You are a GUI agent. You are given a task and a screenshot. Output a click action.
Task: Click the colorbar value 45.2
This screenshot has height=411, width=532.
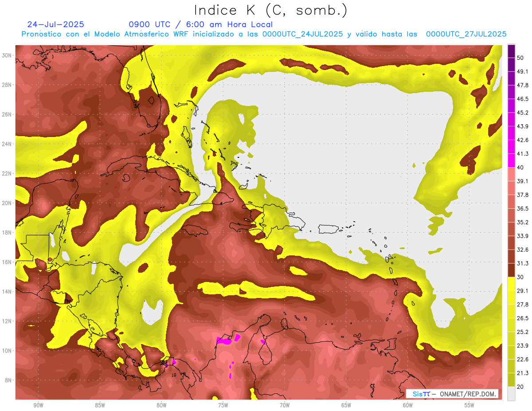[523, 113]
